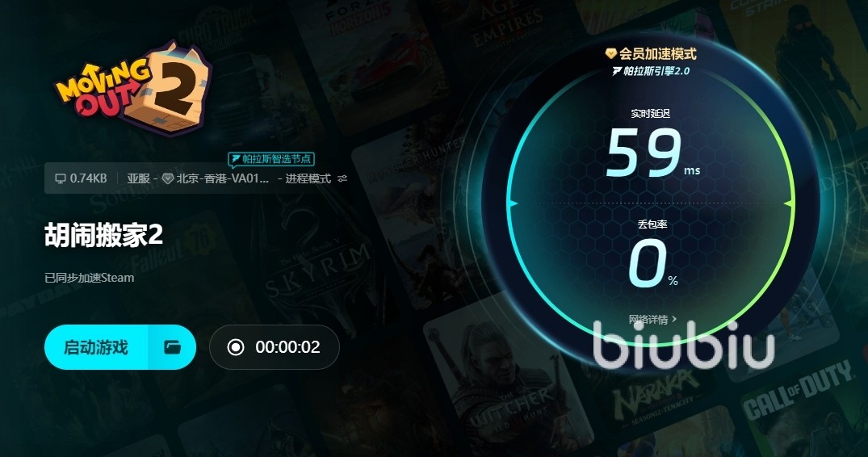Click the left arrow marker on latency gauge
The image size is (868, 457).
pos(513,203)
